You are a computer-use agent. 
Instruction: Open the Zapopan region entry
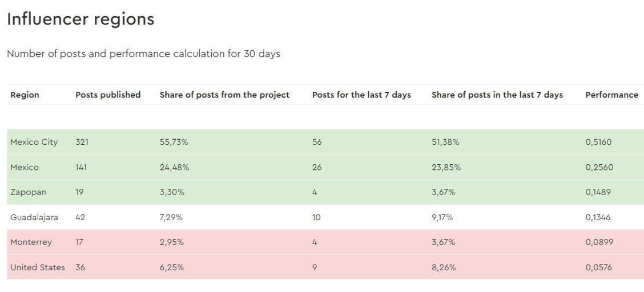(28, 192)
